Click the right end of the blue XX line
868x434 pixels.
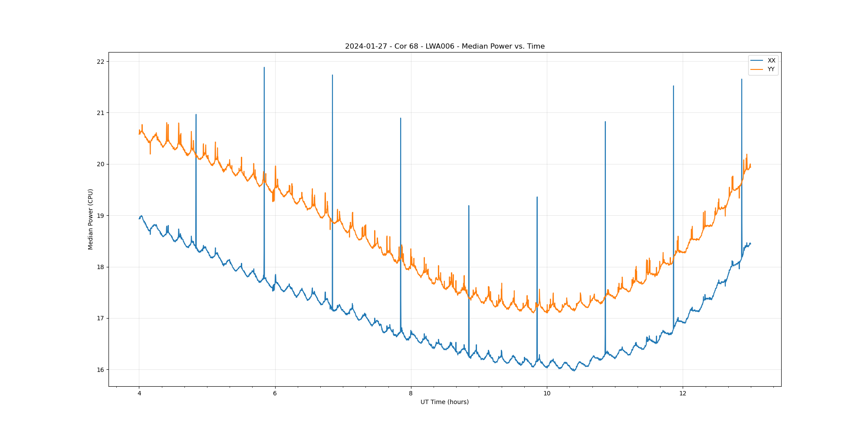point(750,243)
